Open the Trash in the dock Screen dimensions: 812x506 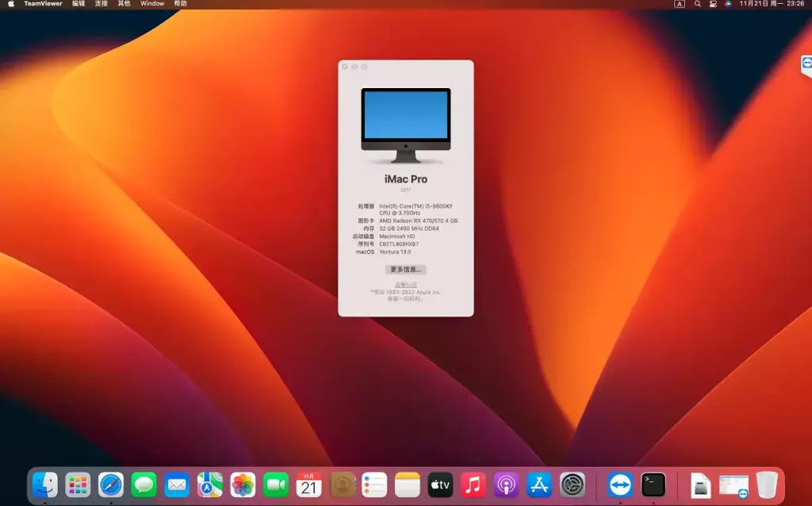(x=767, y=485)
